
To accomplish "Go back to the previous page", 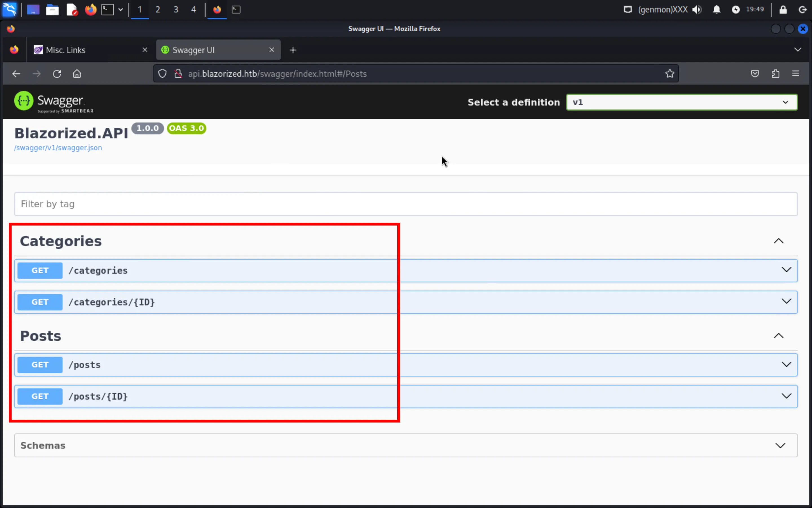I will point(16,74).
